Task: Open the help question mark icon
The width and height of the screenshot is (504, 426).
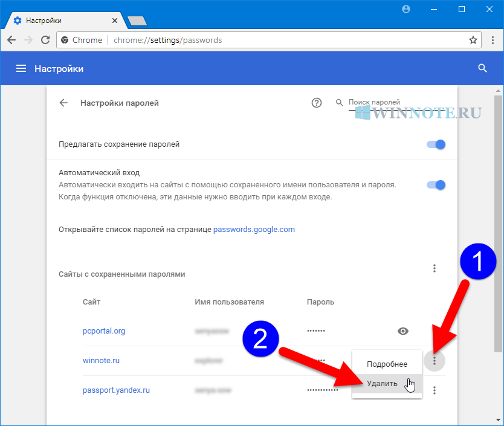Action: pyautogui.click(x=317, y=103)
